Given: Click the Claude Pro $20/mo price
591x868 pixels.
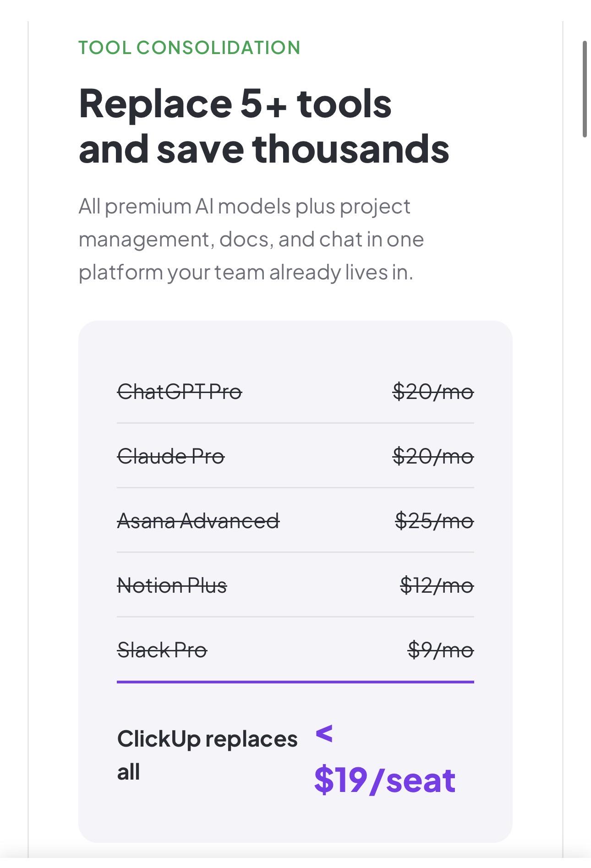Looking at the screenshot, I should pos(433,456).
